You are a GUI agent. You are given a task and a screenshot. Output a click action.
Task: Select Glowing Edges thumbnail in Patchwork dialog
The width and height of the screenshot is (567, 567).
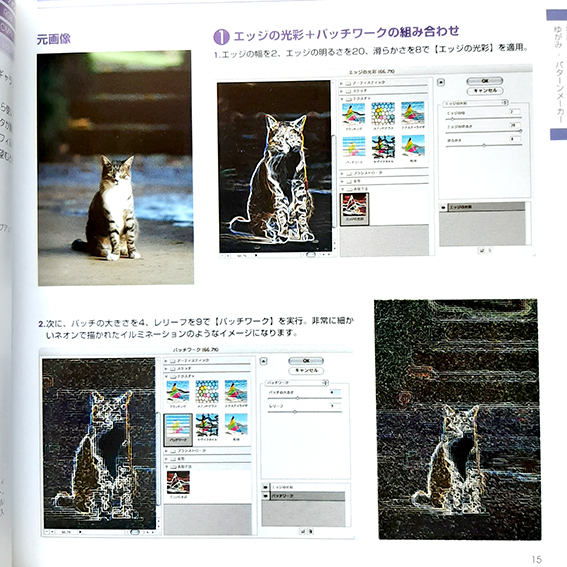[178, 482]
